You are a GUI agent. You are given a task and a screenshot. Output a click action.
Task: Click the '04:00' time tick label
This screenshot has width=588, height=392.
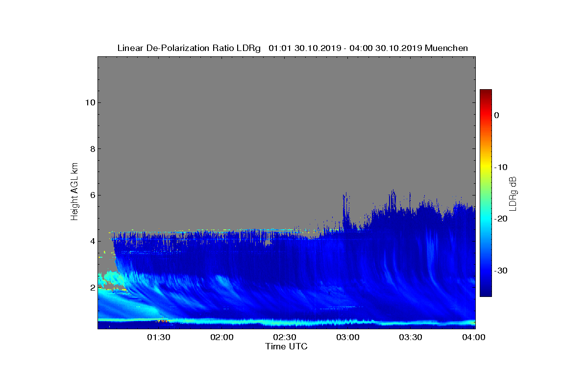tap(474, 337)
